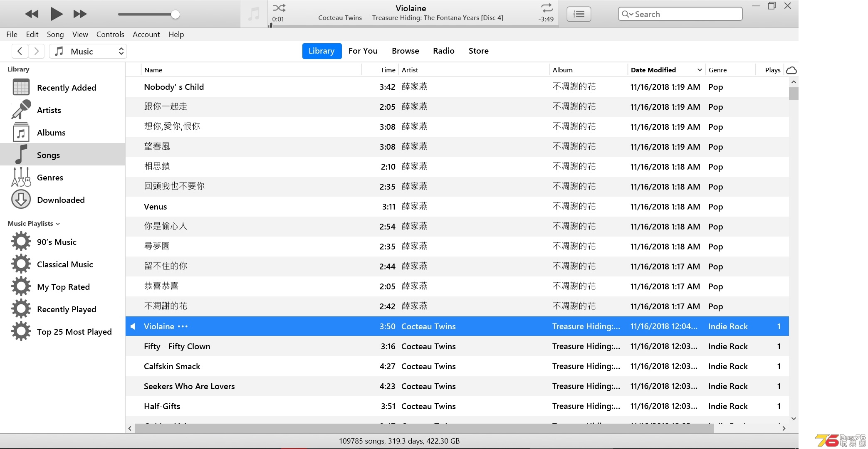Open the Music media picker dropdown
The width and height of the screenshot is (868, 449).
tap(88, 51)
